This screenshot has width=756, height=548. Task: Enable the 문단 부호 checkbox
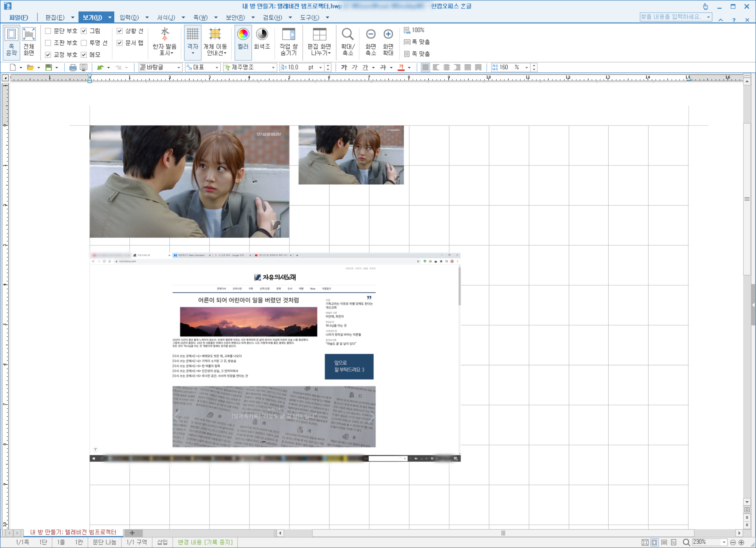[x=48, y=31]
